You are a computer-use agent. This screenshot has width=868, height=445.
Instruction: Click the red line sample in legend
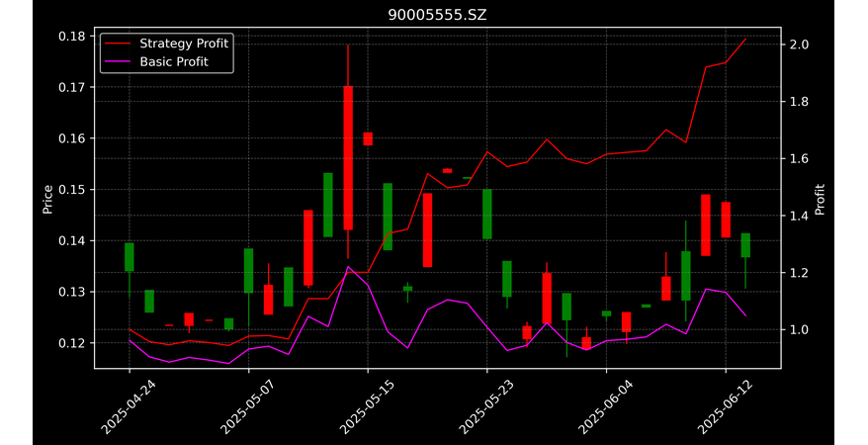119,44
